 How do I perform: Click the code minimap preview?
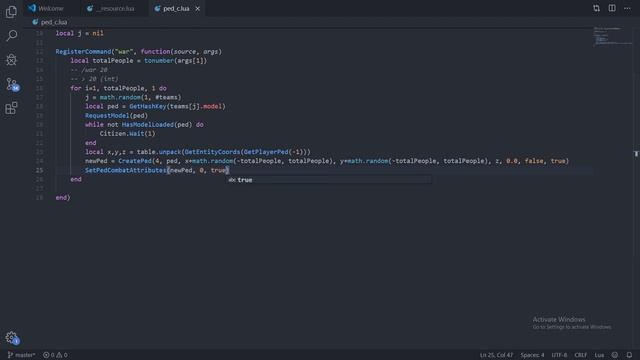coord(612,36)
